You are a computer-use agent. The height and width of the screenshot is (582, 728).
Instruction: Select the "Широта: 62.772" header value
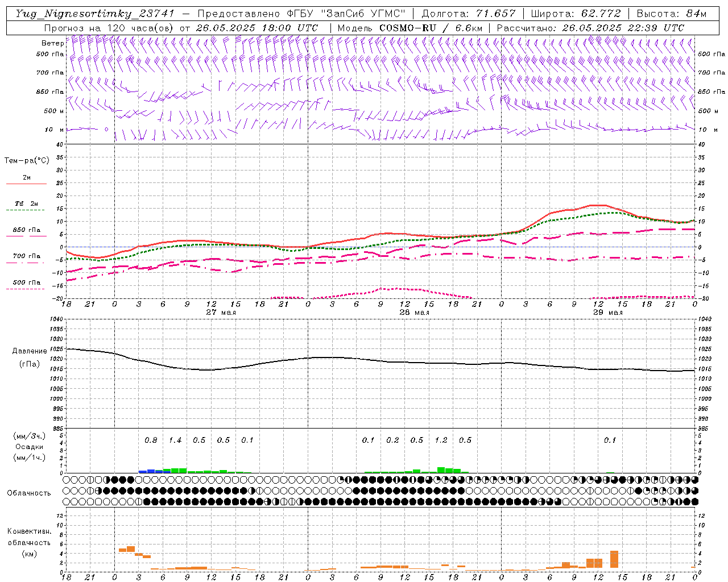576,14
